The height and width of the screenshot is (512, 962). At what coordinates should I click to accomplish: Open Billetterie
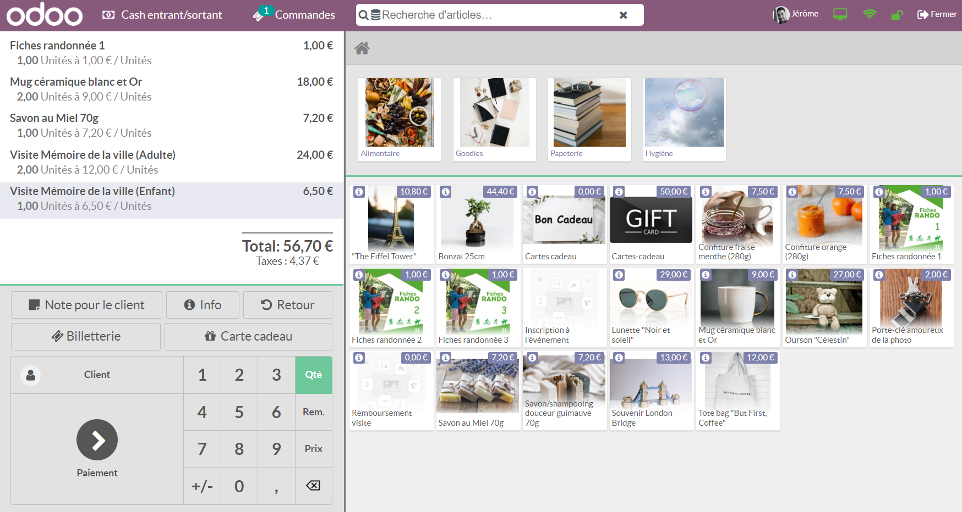tap(86, 337)
